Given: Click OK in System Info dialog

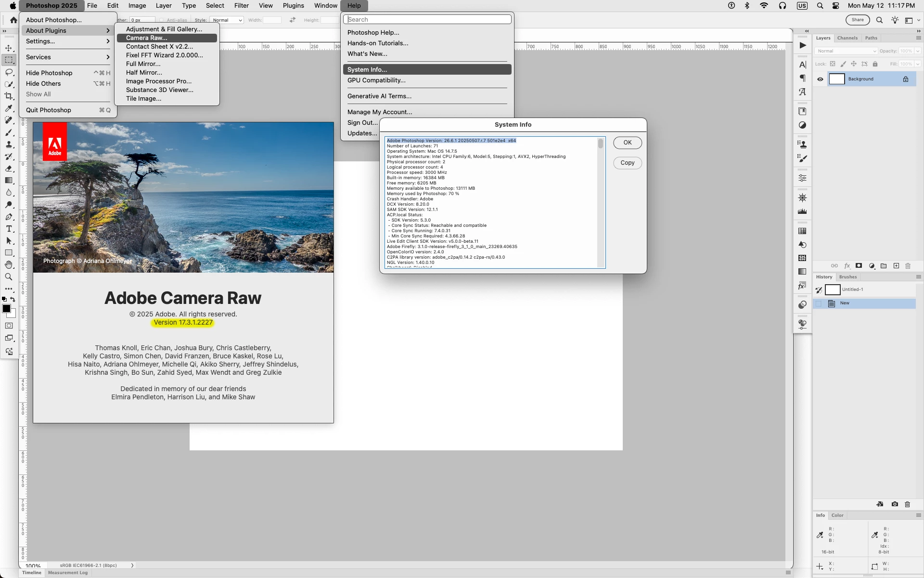Looking at the screenshot, I should pos(627,143).
